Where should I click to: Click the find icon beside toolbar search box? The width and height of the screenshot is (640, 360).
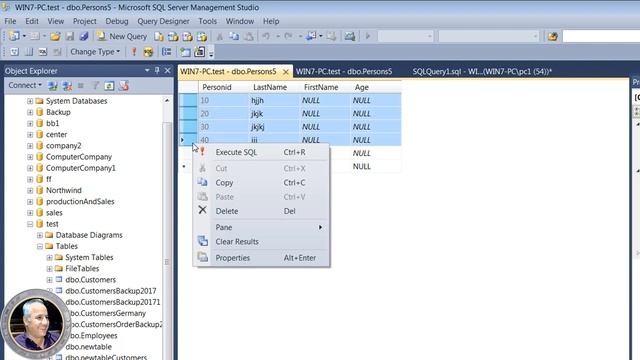pyautogui.click(x=553, y=36)
